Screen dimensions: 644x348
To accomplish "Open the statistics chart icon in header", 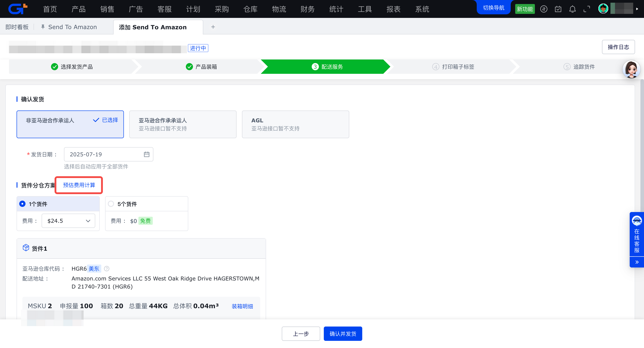I will tap(544, 9).
